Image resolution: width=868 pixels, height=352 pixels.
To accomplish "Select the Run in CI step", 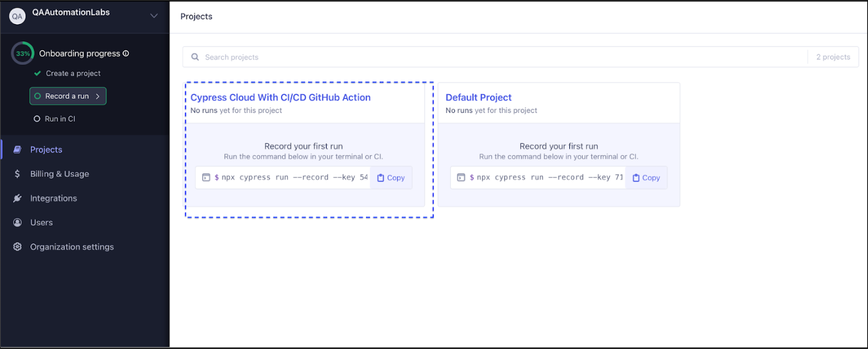I will [60, 119].
